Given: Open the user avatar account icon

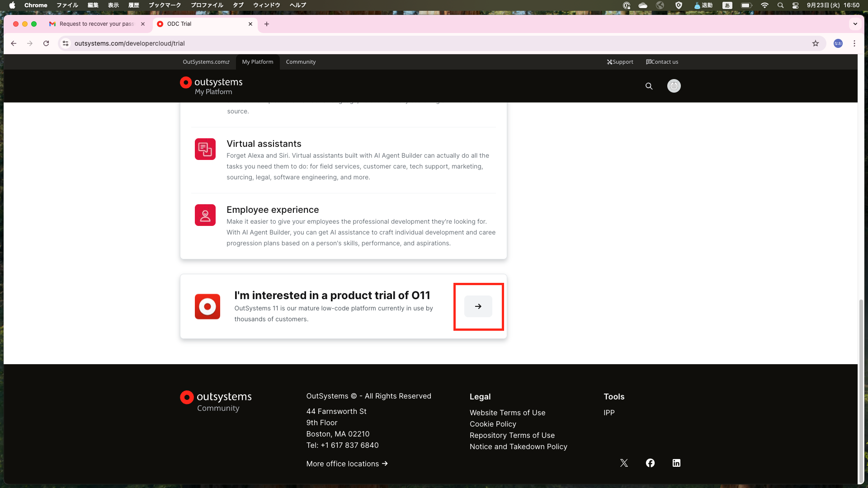Looking at the screenshot, I should coord(674,86).
